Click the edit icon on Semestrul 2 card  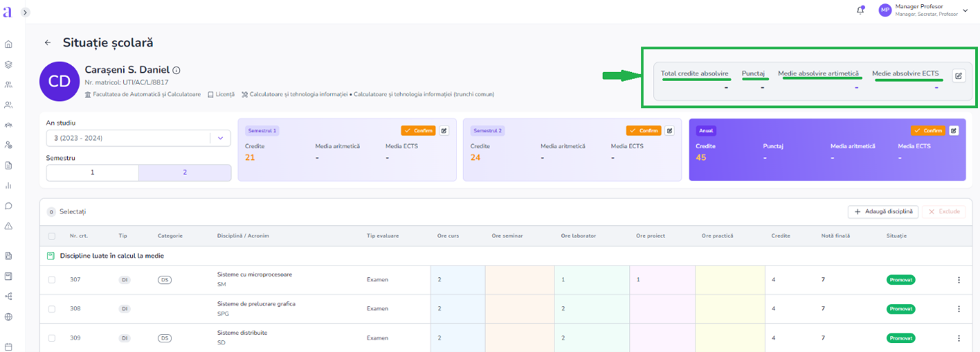click(x=670, y=130)
